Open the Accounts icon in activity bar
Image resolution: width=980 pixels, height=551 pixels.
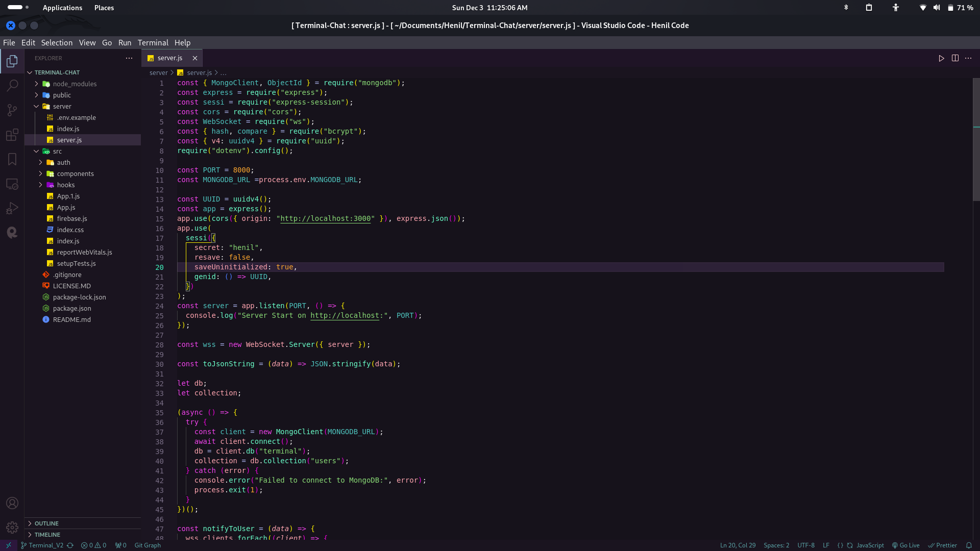click(x=12, y=503)
